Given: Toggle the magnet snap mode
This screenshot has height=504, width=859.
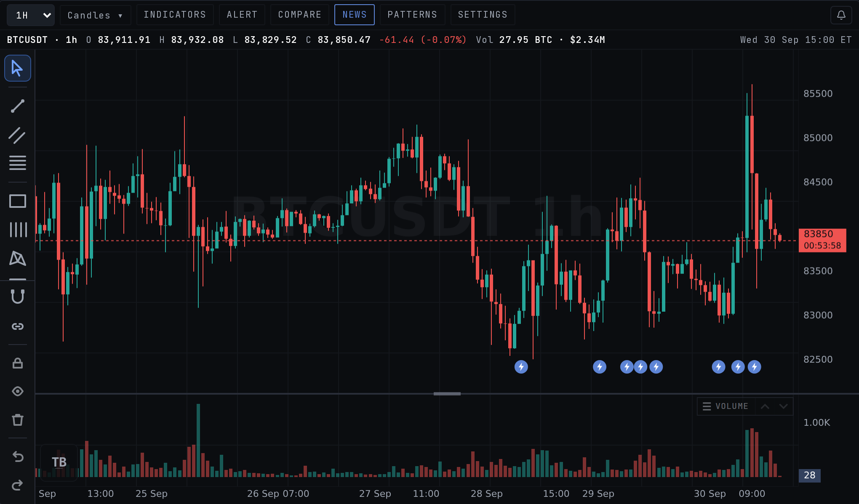Looking at the screenshot, I should point(17,297).
